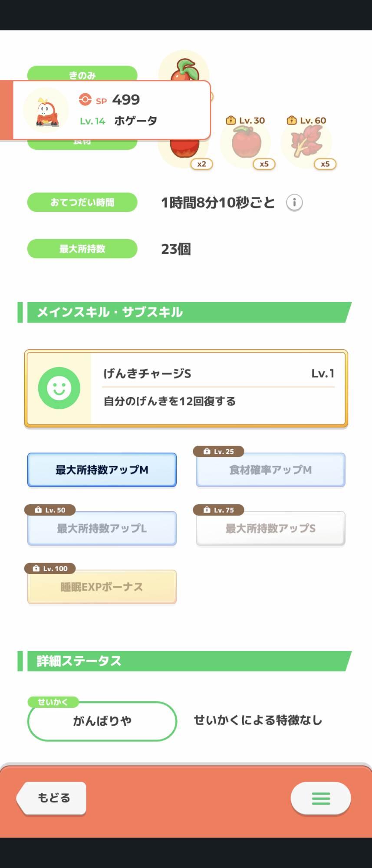
Task: Tap the locked Lv. 60 herb ingredient
Action: point(307,142)
